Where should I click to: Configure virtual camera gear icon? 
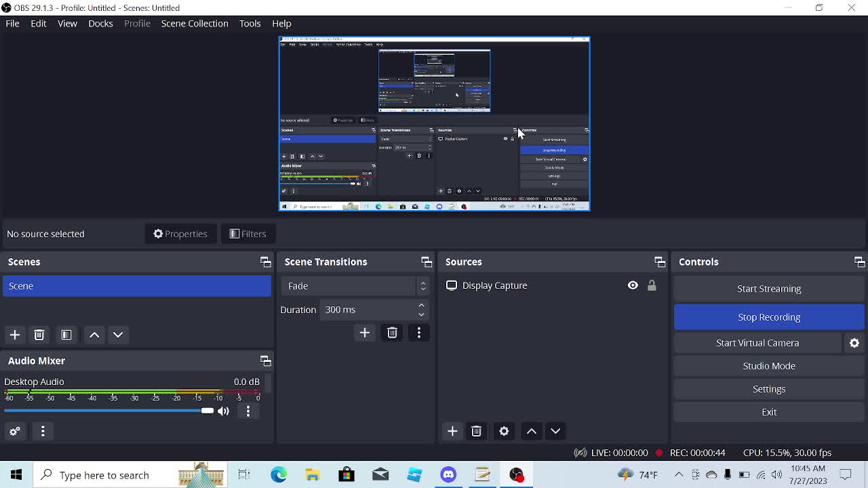pos(854,343)
